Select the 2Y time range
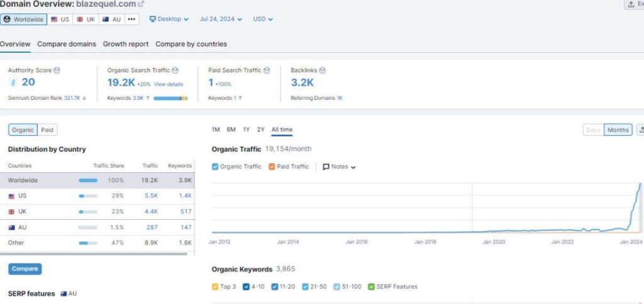The height and width of the screenshot is (304, 644). (x=261, y=129)
